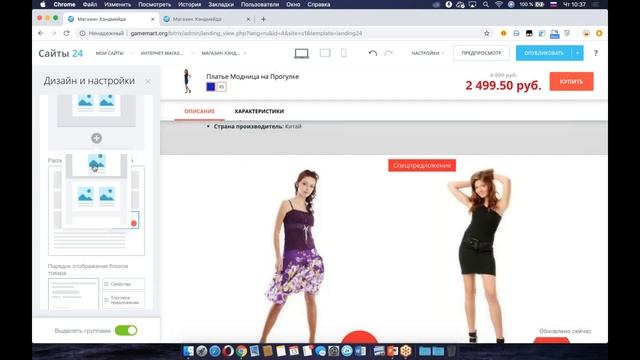Viewport: 640px width, 360px height.
Task: Click the small dress product thumbnail
Action: coord(187,81)
